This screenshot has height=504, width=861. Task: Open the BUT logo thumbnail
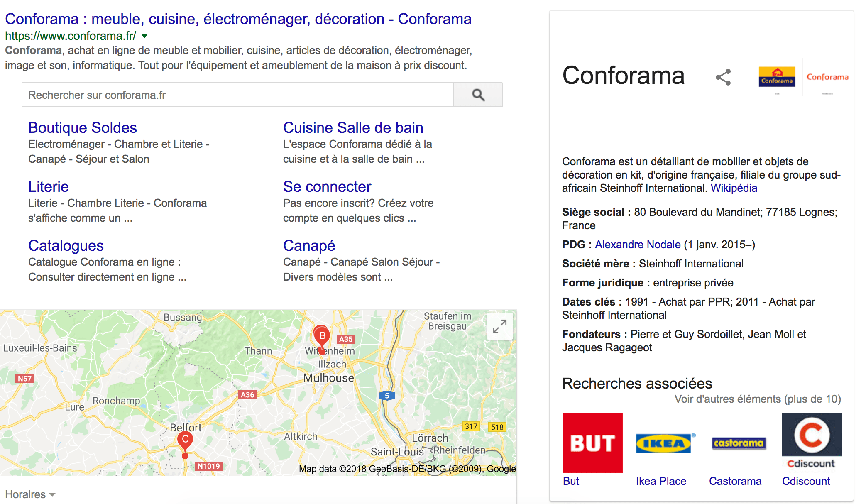(592, 443)
